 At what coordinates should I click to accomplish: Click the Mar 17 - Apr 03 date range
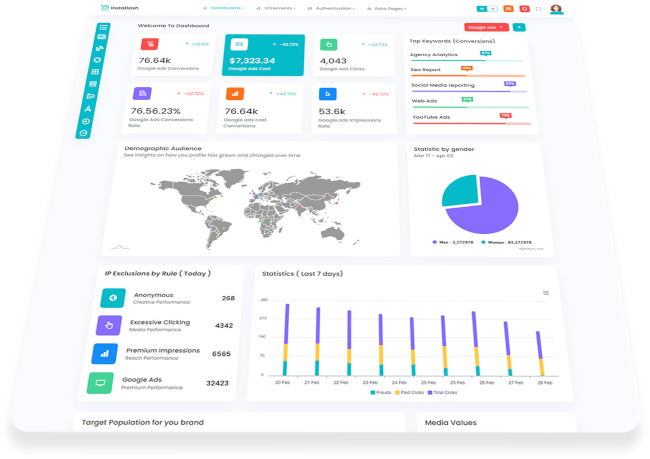coord(434,156)
